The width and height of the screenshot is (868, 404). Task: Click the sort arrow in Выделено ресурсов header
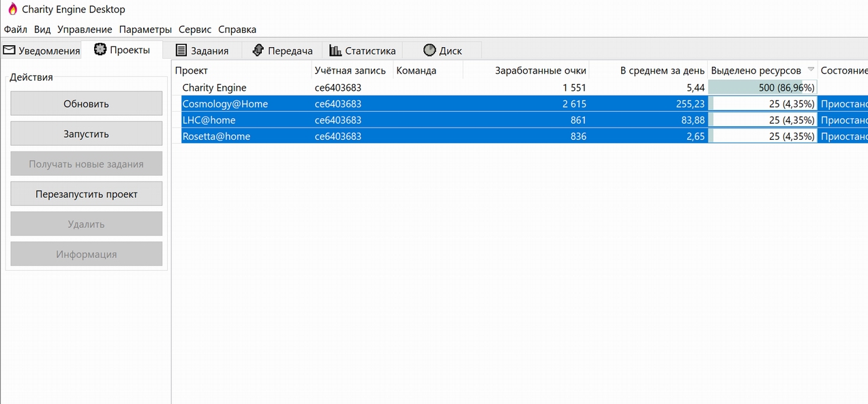click(811, 70)
